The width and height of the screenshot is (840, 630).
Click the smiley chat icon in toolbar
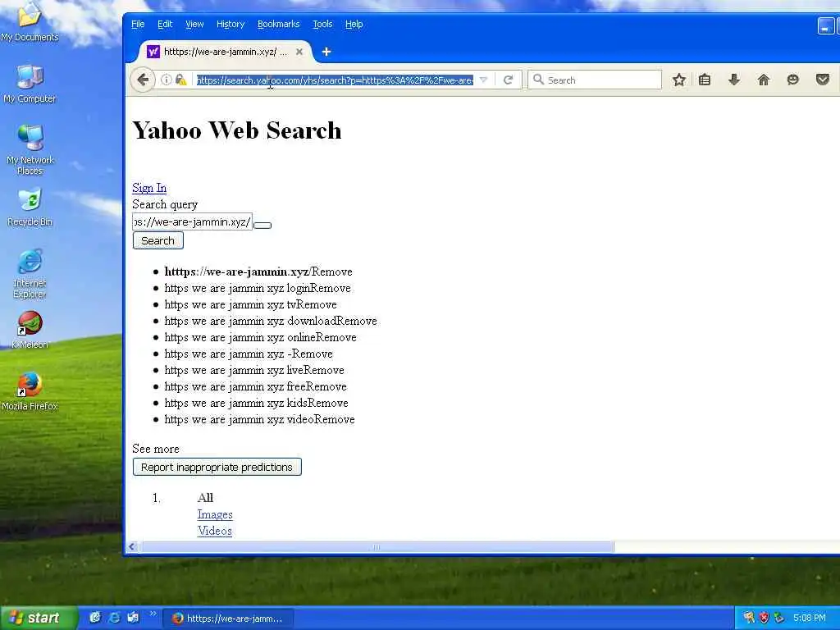point(793,80)
